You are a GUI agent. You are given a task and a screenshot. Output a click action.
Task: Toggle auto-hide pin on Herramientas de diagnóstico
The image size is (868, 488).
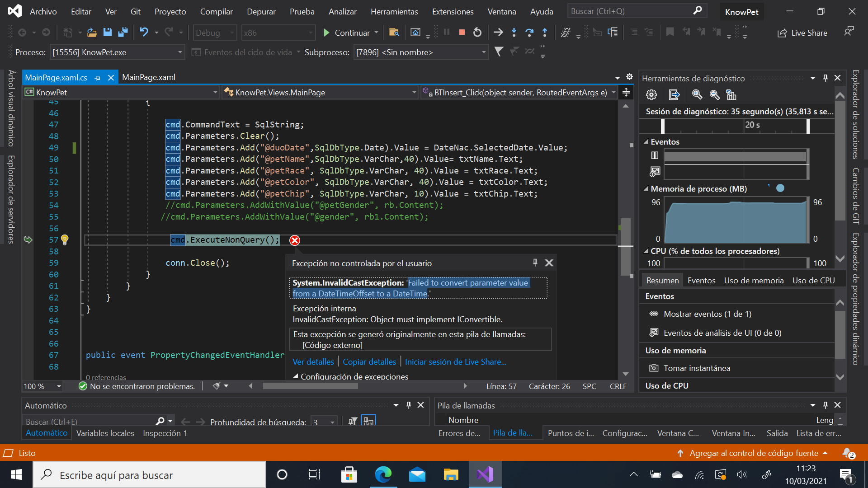pyautogui.click(x=826, y=78)
